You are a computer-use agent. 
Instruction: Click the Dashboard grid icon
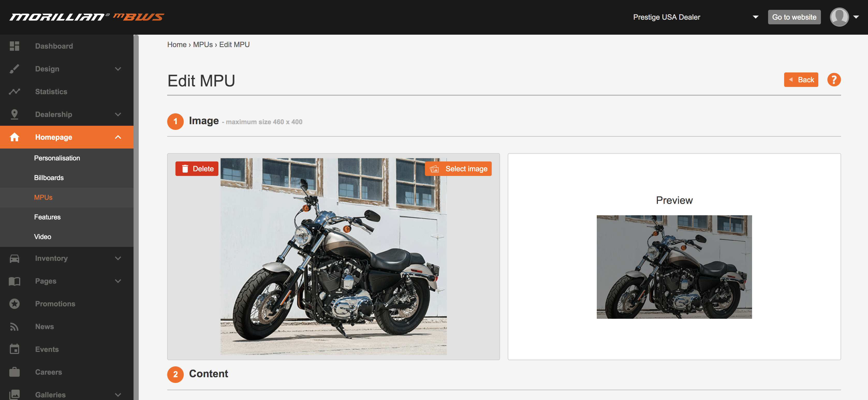(14, 46)
